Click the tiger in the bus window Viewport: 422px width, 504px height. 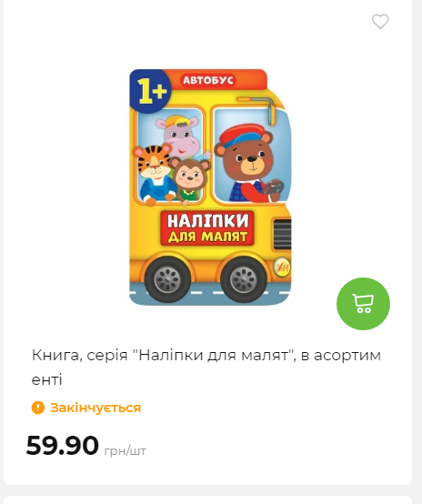click(x=153, y=174)
